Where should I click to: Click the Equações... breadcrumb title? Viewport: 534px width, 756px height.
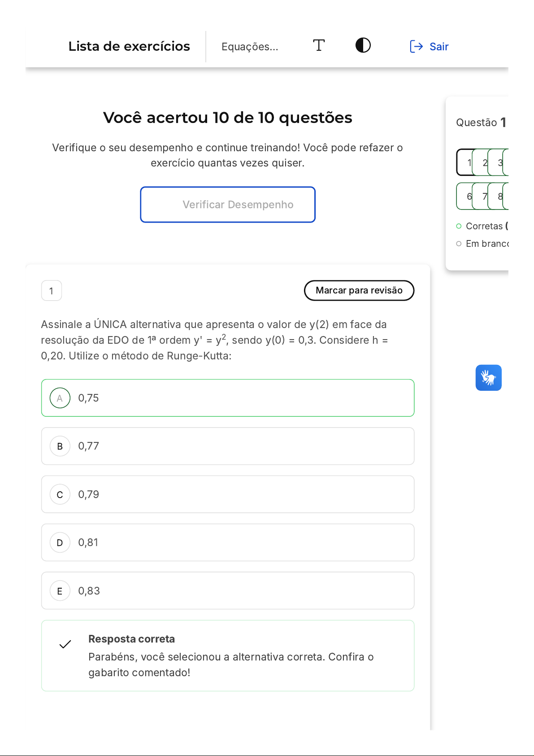point(250,47)
